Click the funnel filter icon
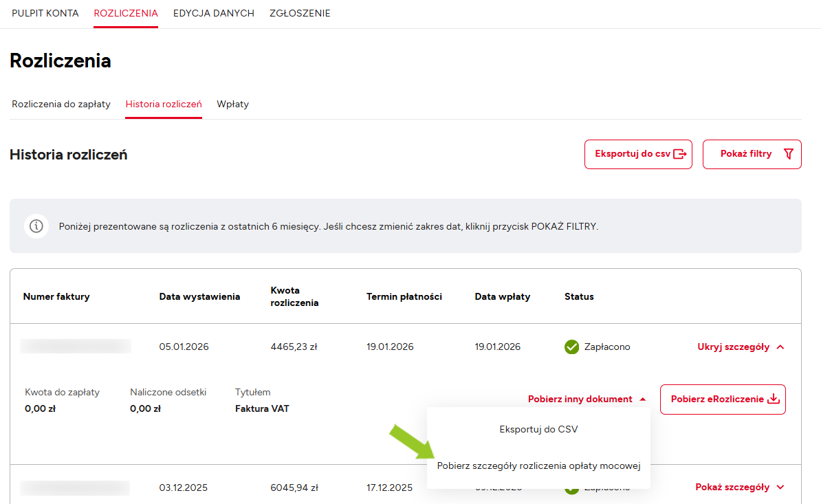This screenshot has width=821, height=504. tap(788, 154)
